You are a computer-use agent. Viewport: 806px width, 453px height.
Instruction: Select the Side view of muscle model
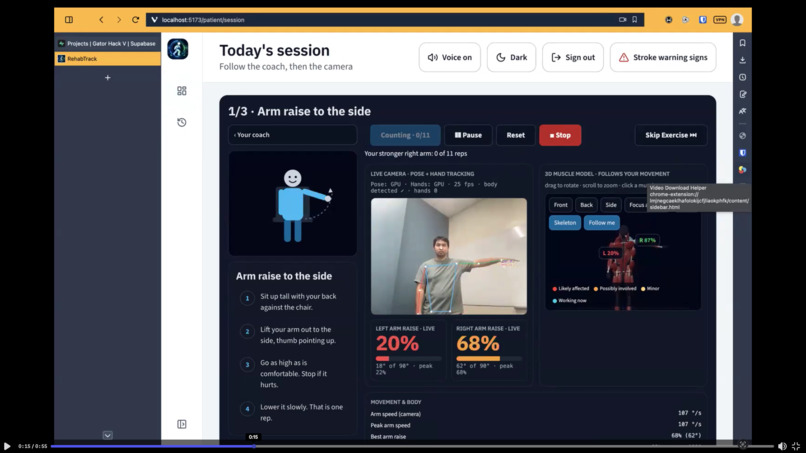611,205
